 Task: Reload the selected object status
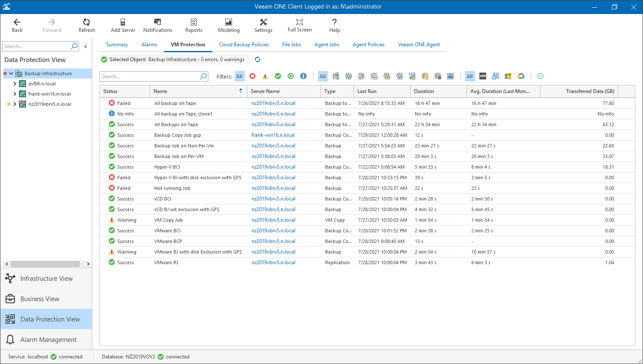tap(258, 59)
